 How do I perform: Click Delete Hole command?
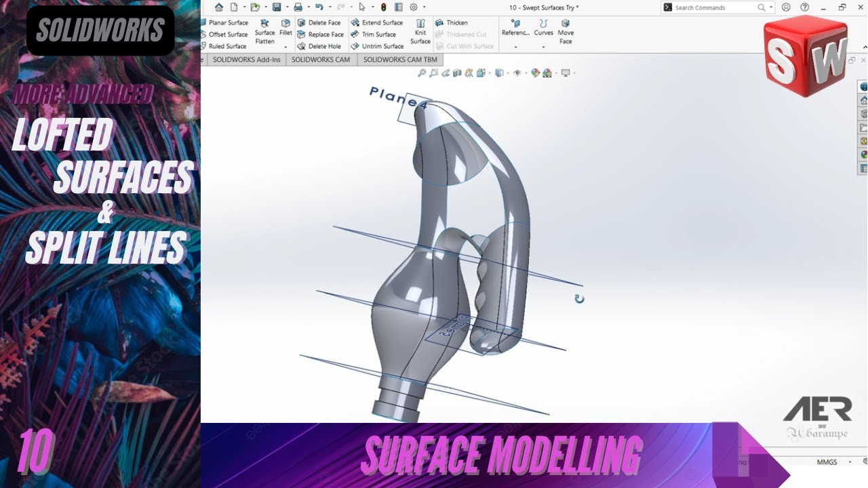[x=319, y=46]
